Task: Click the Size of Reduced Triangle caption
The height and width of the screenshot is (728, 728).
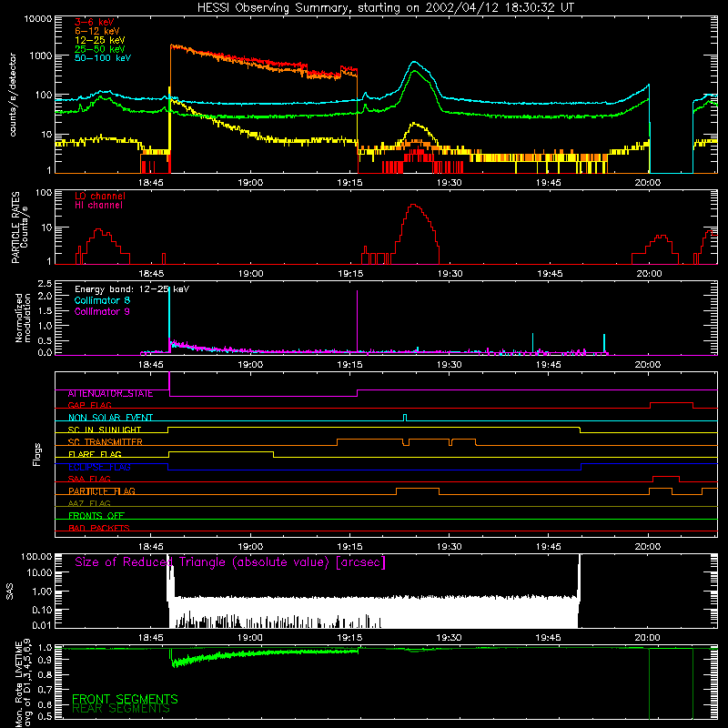Action: (x=230, y=562)
